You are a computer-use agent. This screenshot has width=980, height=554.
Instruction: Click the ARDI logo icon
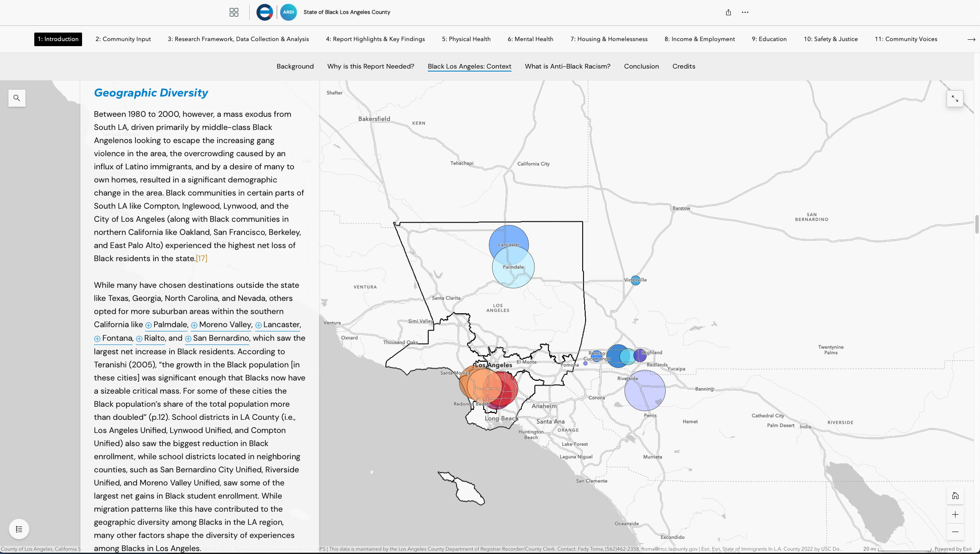(289, 12)
